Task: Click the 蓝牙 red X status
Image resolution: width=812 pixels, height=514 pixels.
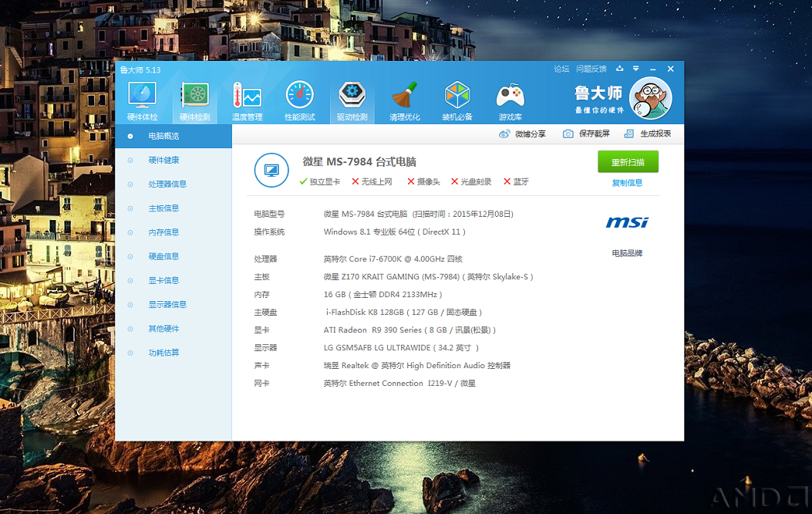Action: (516, 181)
